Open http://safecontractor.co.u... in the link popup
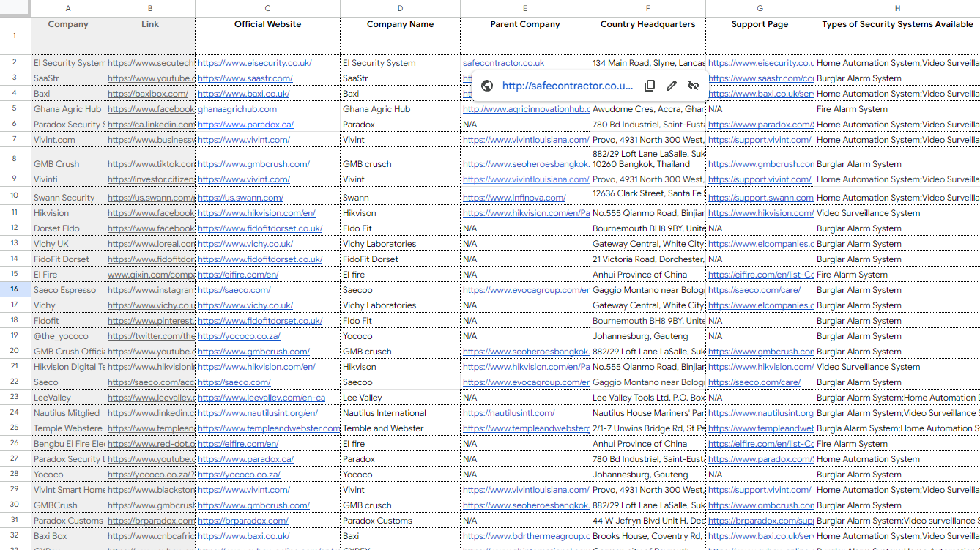Screen dimensions: 980x550 click(x=568, y=86)
